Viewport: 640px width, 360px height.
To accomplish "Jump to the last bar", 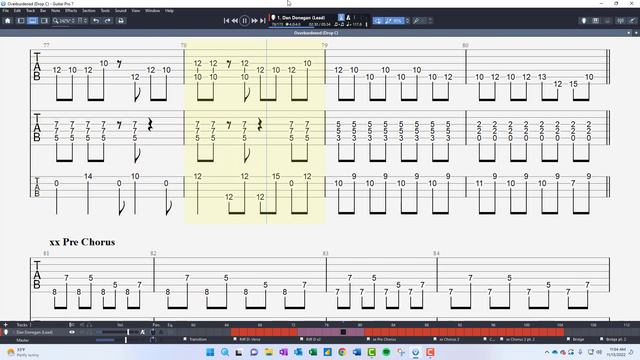I will 262,20.
